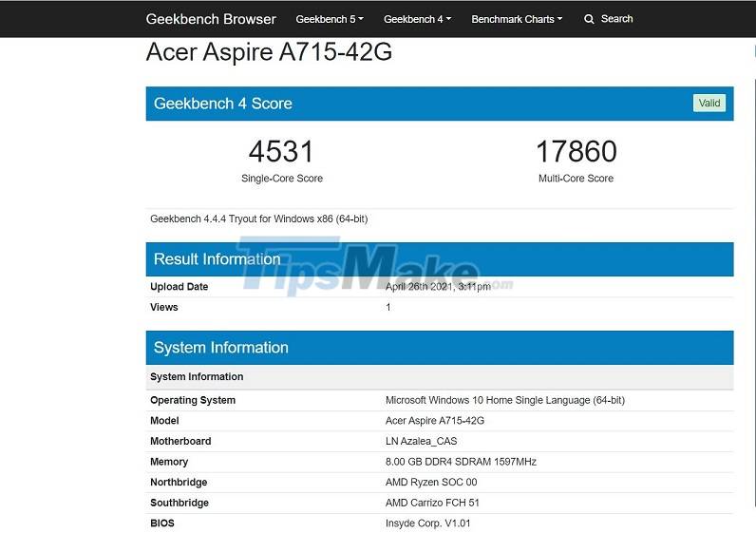Click the Search magnifier icon
This screenshot has height=533, width=756.
[x=589, y=19]
